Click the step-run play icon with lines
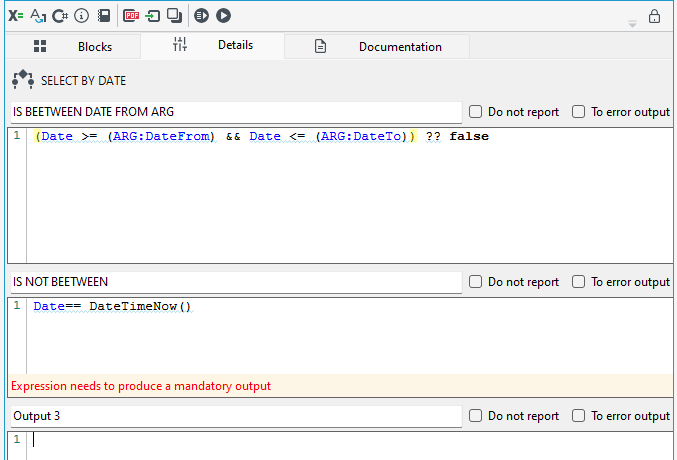Screen dimensions: 677x460 pyautogui.click(x=201, y=16)
